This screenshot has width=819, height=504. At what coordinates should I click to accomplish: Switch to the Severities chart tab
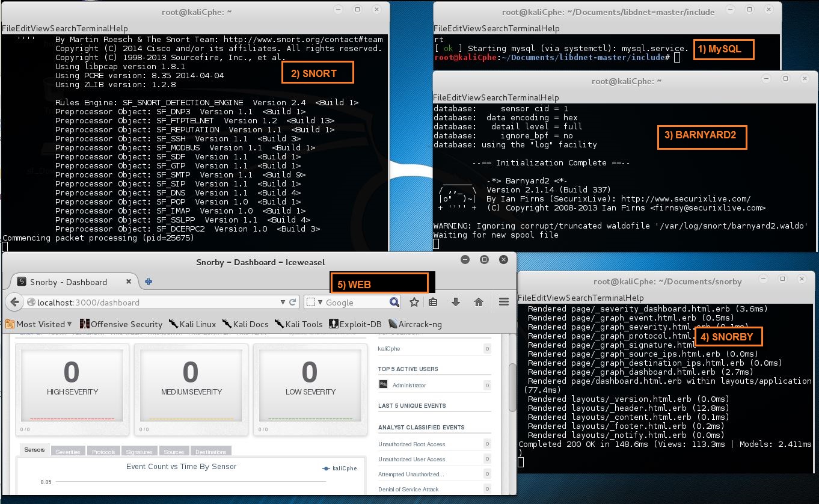pyautogui.click(x=67, y=452)
